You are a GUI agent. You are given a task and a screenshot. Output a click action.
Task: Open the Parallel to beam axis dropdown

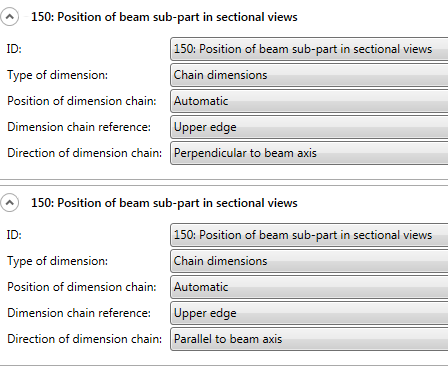tap(309, 339)
